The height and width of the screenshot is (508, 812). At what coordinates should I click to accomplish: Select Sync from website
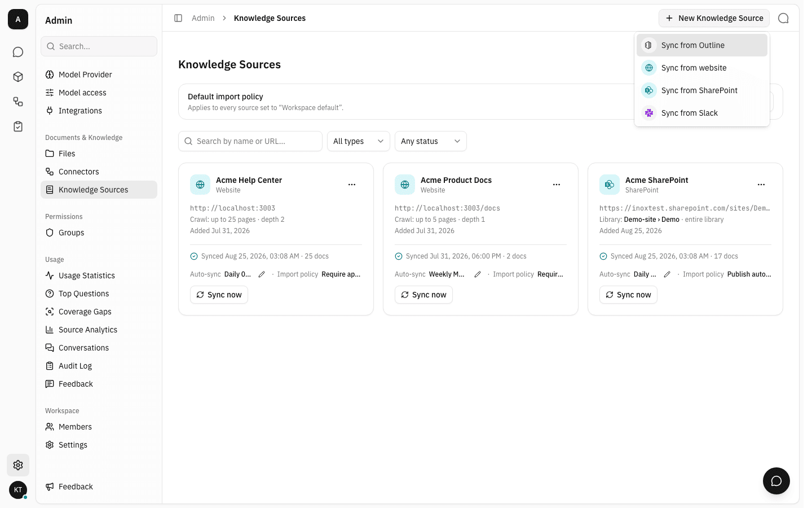(x=702, y=68)
